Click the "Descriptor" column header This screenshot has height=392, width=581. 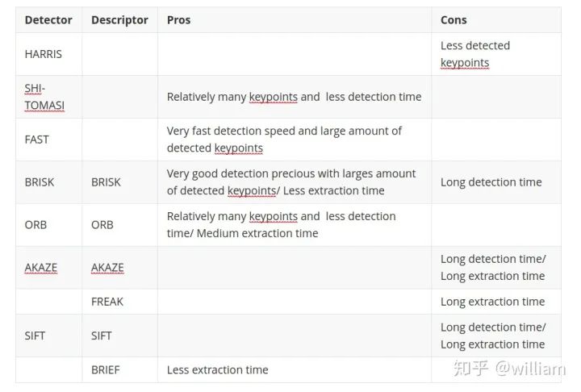[119, 20]
